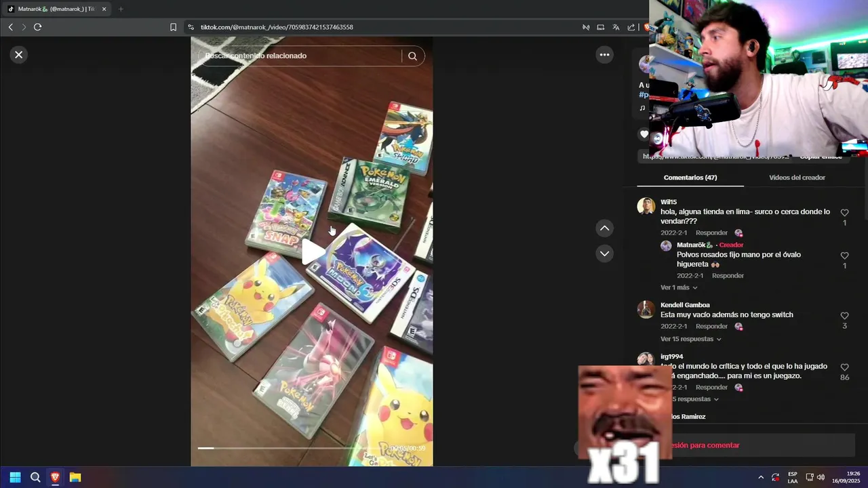Open a new browser tab
868x488 pixels.
(x=121, y=9)
